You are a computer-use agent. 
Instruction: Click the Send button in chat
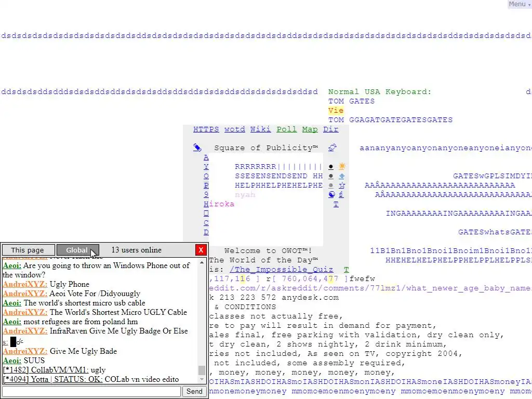click(194, 391)
